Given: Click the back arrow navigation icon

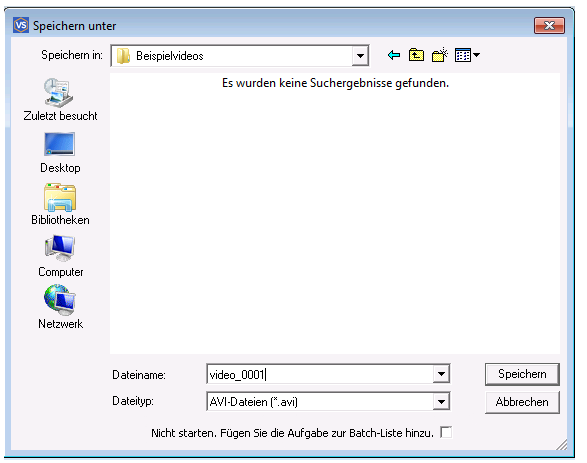Looking at the screenshot, I should click(x=393, y=55).
